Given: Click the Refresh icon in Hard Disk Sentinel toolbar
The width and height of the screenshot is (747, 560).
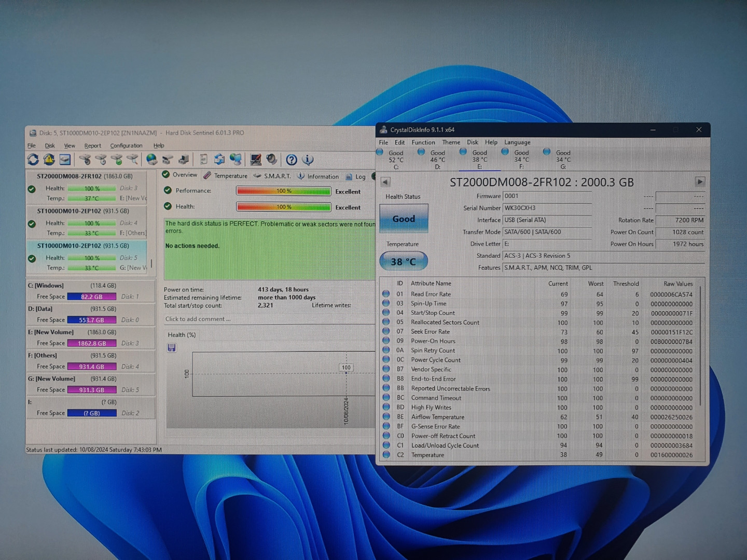Looking at the screenshot, I should coord(33,160).
